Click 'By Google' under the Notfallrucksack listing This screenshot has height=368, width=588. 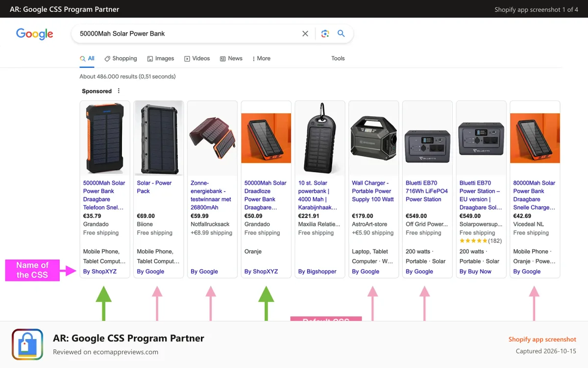[x=204, y=271]
